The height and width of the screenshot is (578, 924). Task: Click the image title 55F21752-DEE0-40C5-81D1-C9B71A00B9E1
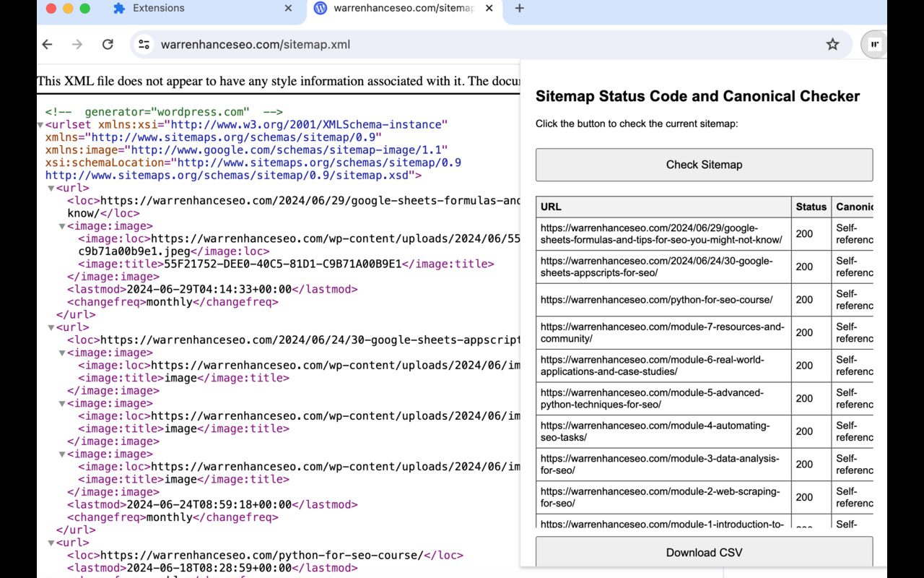tap(283, 264)
